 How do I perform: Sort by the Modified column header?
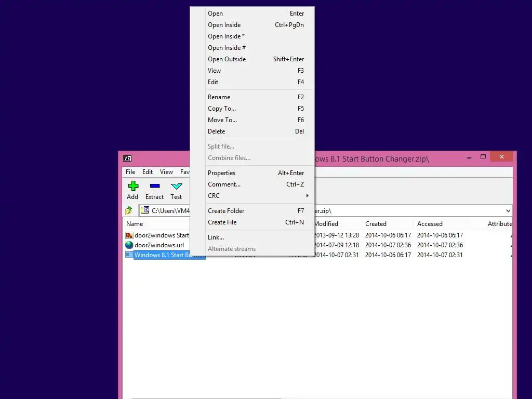[326, 224]
